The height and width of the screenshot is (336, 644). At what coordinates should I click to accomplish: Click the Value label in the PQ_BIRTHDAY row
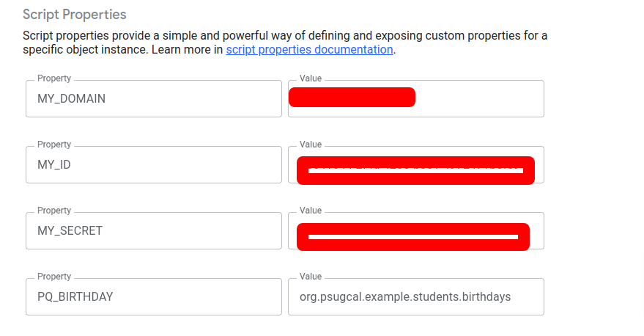311,277
